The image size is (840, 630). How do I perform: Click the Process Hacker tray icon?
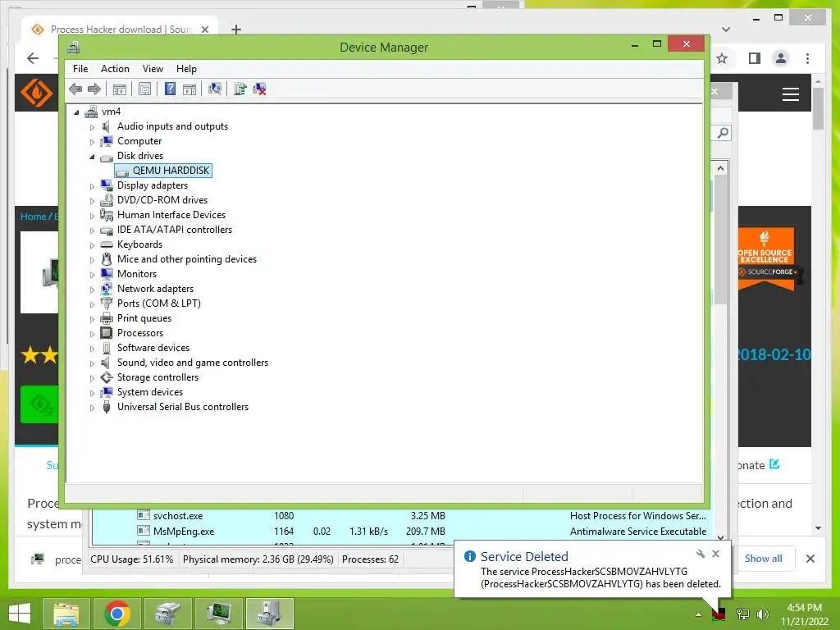tap(718, 614)
